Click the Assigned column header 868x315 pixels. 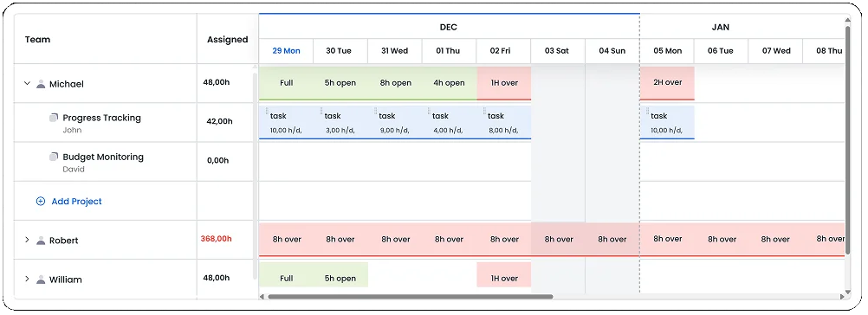pyautogui.click(x=228, y=39)
